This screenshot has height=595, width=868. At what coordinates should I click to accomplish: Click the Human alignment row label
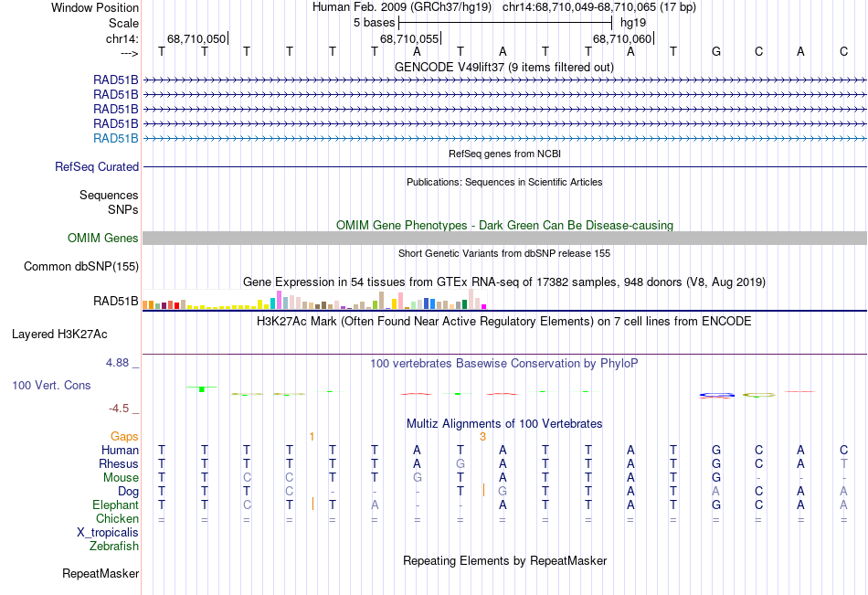click(x=120, y=451)
